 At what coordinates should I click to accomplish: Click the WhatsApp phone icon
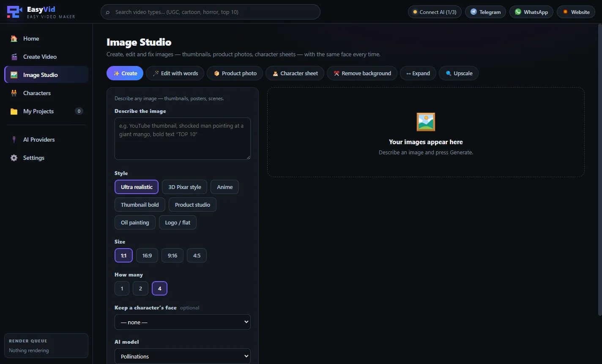coord(518,12)
